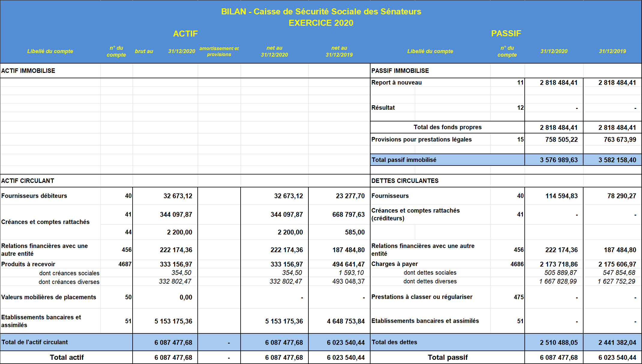Viewport: 642px width, 364px height.
Task: Select account number 4687 cell
Action: (125, 264)
